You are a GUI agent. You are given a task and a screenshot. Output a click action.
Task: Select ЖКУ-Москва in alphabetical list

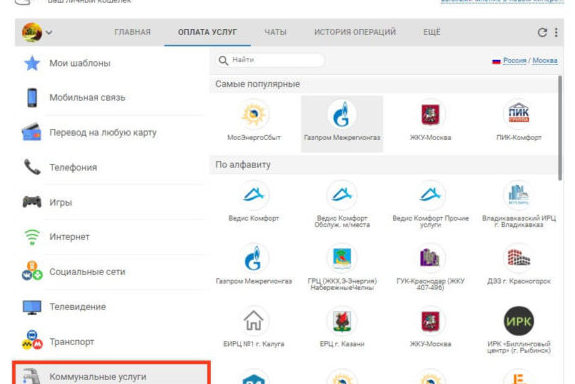coord(431,321)
